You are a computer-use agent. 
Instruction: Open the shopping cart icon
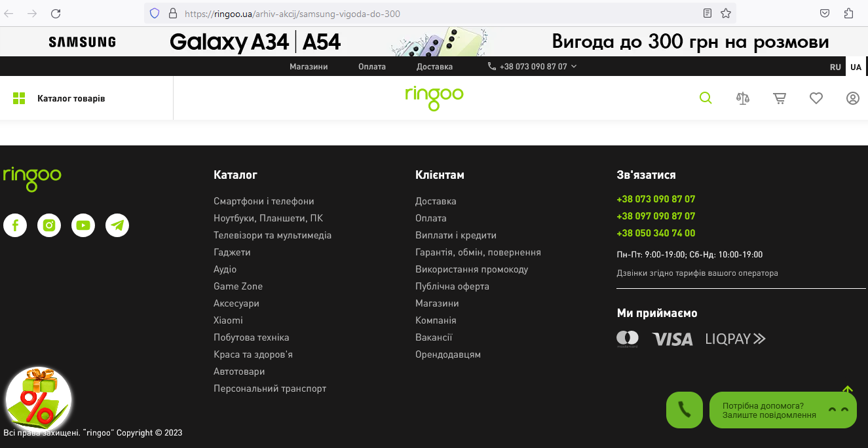click(780, 98)
